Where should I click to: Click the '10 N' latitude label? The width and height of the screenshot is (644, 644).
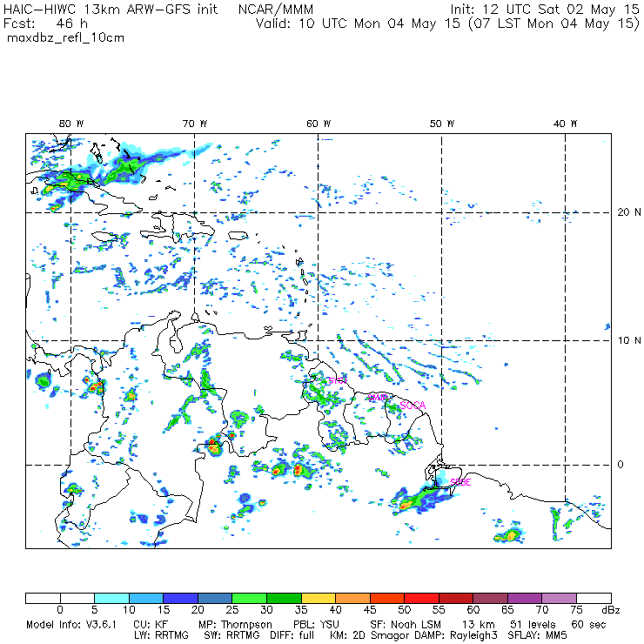(x=629, y=340)
